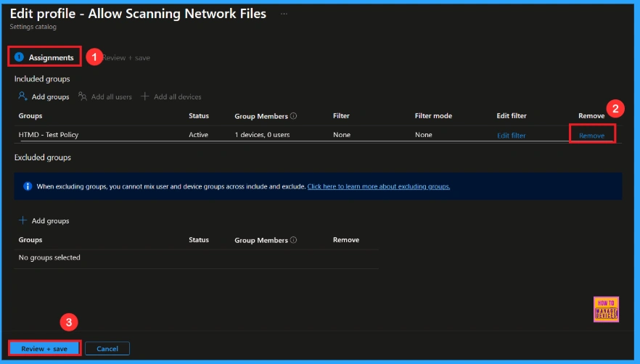The height and width of the screenshot is (364, 640).
Task: Click Add groups icon under Included groups
Action: click(x=23, y=96)
